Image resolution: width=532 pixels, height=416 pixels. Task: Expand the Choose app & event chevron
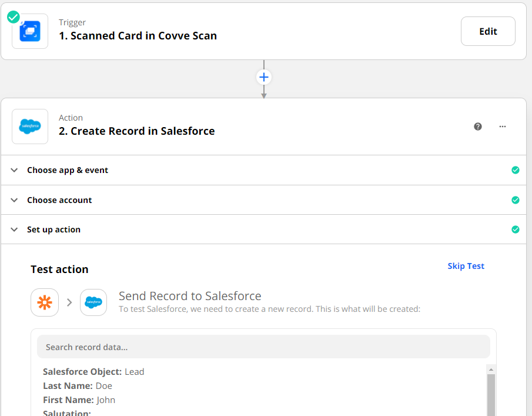click(x=14, y=170)
